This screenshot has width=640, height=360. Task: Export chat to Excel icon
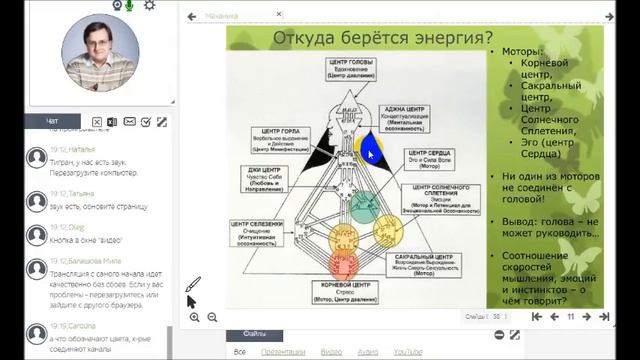(x=112, y=122)
